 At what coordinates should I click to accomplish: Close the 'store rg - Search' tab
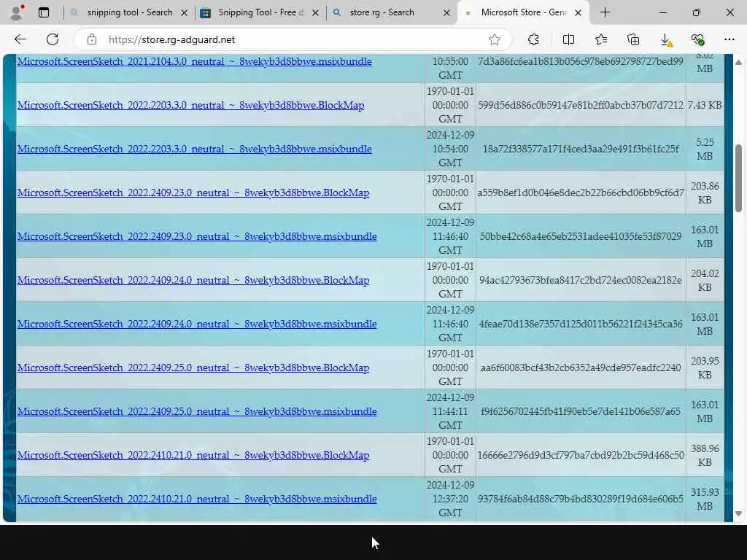(x=446, y=13)
